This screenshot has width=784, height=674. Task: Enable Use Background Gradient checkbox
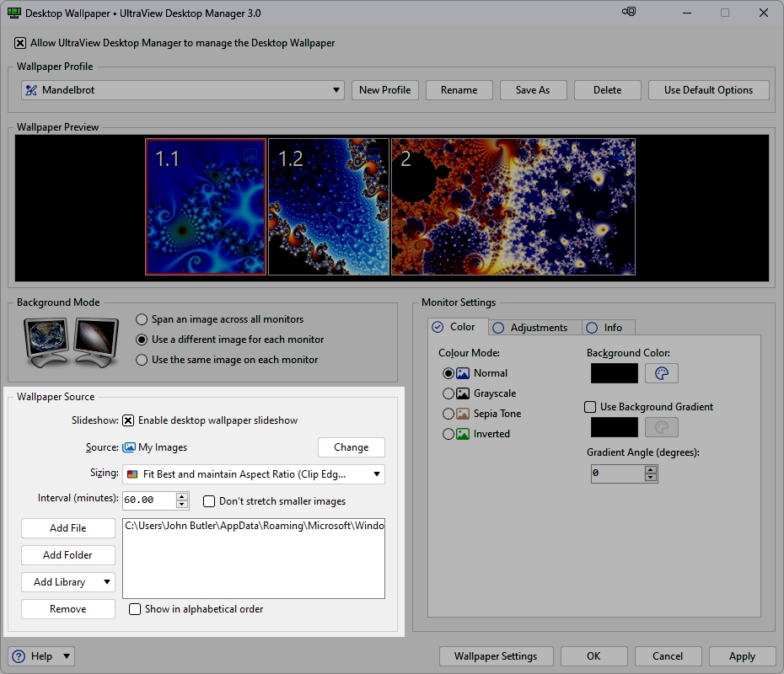(591, 407)
